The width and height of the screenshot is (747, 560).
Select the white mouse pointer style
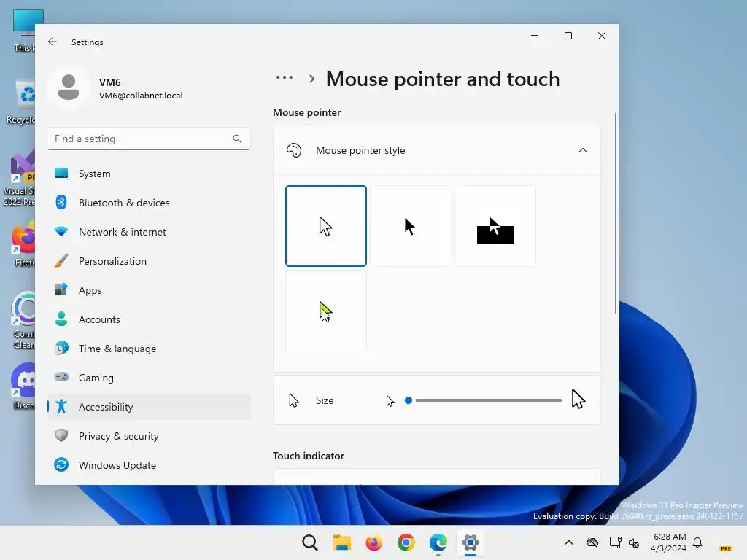(x=326, y=226)
